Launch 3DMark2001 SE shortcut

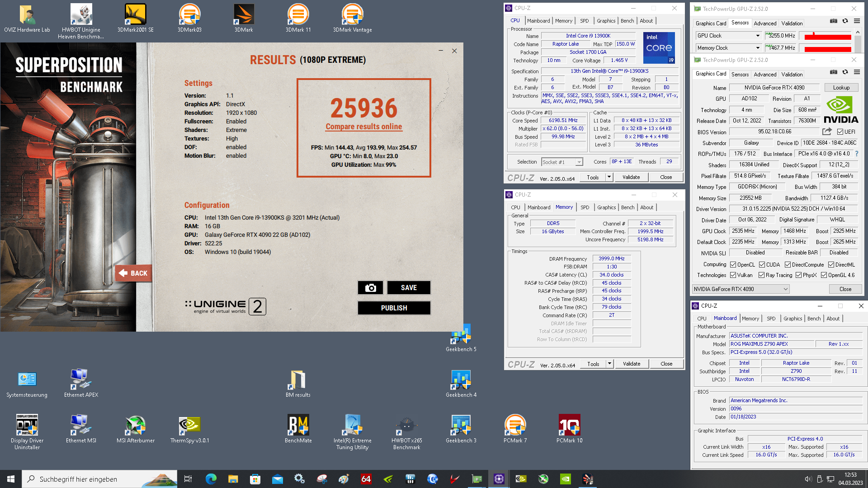coord(136,19)
